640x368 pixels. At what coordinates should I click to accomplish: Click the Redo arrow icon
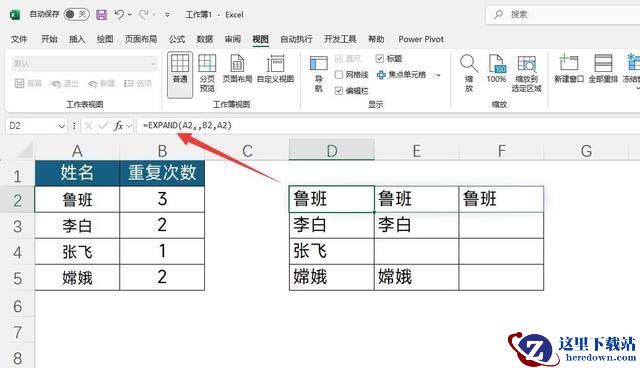(144, 15)
